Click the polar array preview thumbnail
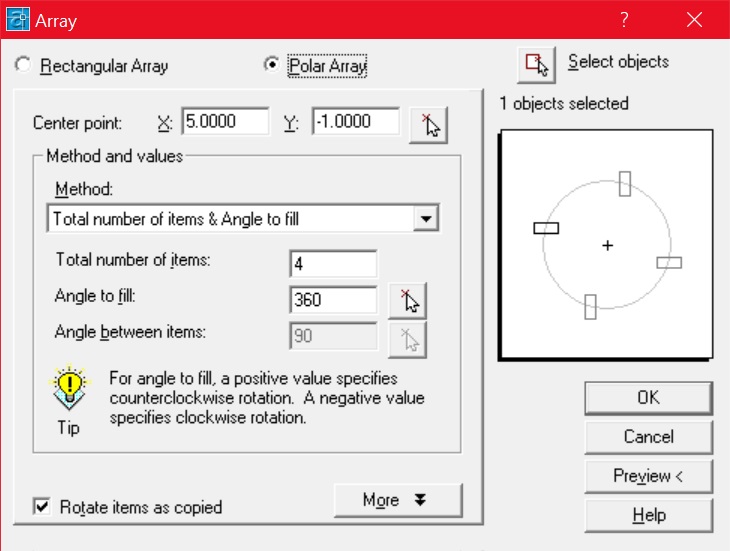Image resolution: width=730 pixels, height=551 pixels. point(607,244)
